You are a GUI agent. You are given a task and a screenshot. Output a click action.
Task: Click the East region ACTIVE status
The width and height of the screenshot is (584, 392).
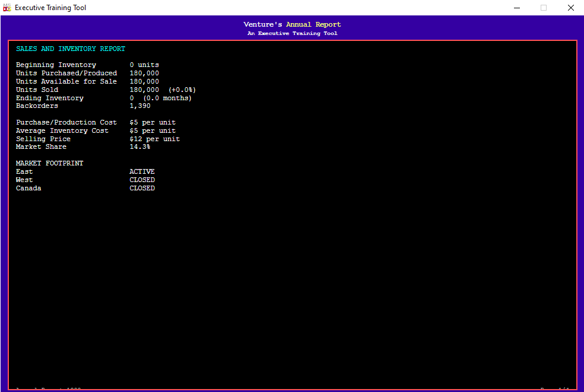142,171
